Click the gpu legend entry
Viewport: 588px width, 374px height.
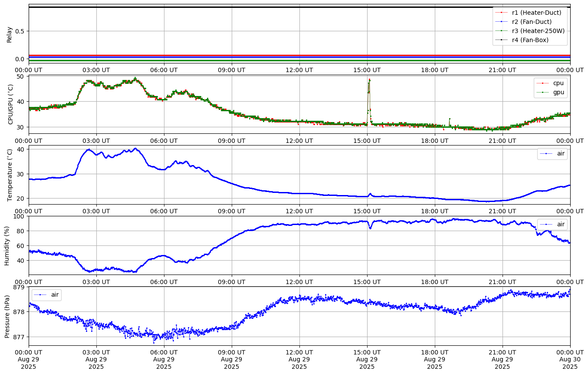point(550,92)
